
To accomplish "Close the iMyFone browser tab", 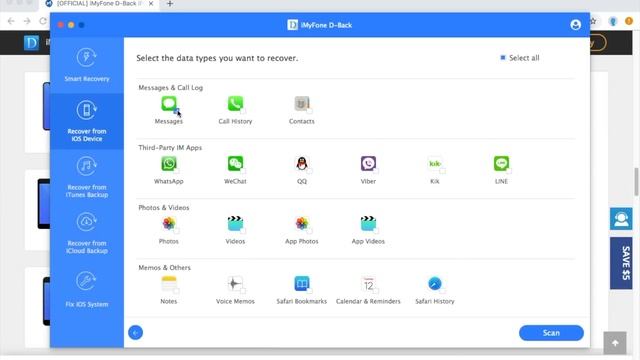I will click(151, 4).
